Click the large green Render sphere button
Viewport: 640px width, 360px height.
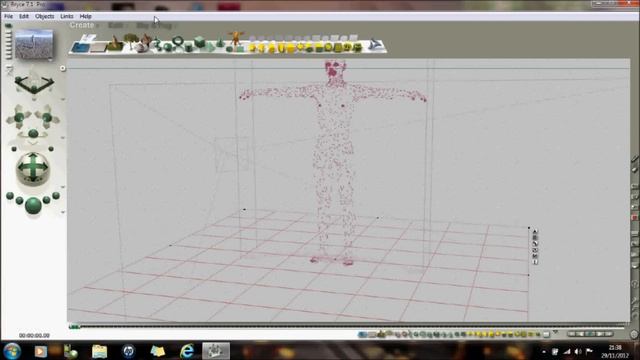[x=33, y=205]
